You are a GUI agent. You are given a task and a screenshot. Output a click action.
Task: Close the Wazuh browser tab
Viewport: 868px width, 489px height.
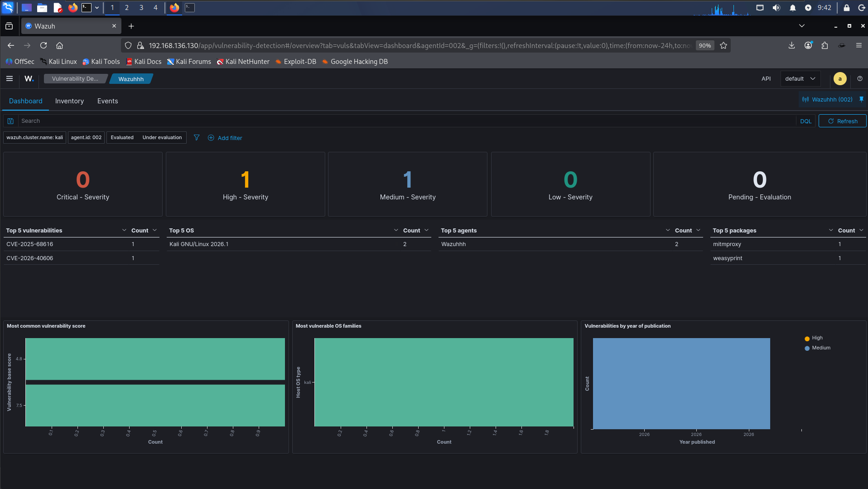[114, 26]
